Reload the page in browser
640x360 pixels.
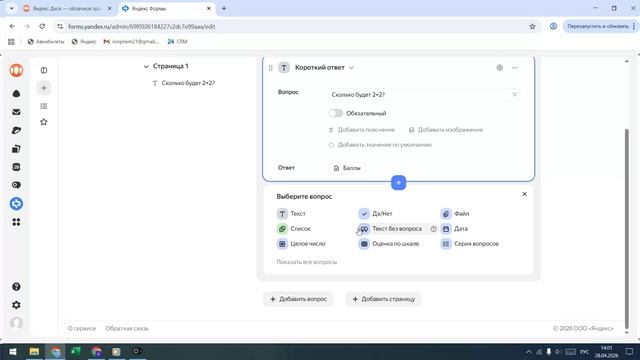click(42, 26)
